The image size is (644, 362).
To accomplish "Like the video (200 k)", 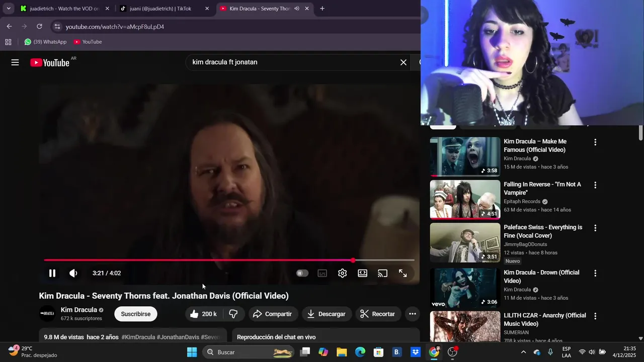I will 203,314.
